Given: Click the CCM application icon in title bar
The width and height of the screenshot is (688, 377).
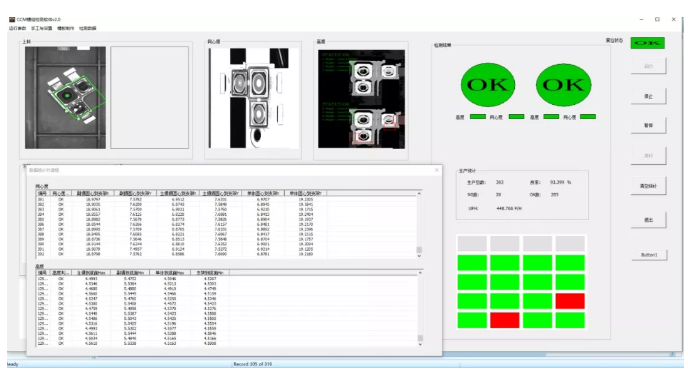Looking at the screenshot, I should tap(12, 19).
